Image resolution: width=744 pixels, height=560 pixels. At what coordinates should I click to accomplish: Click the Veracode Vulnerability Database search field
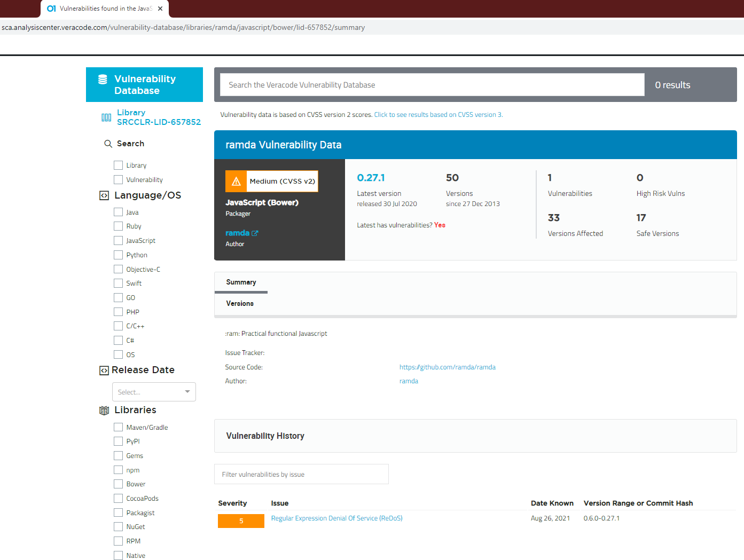[432, 85]
